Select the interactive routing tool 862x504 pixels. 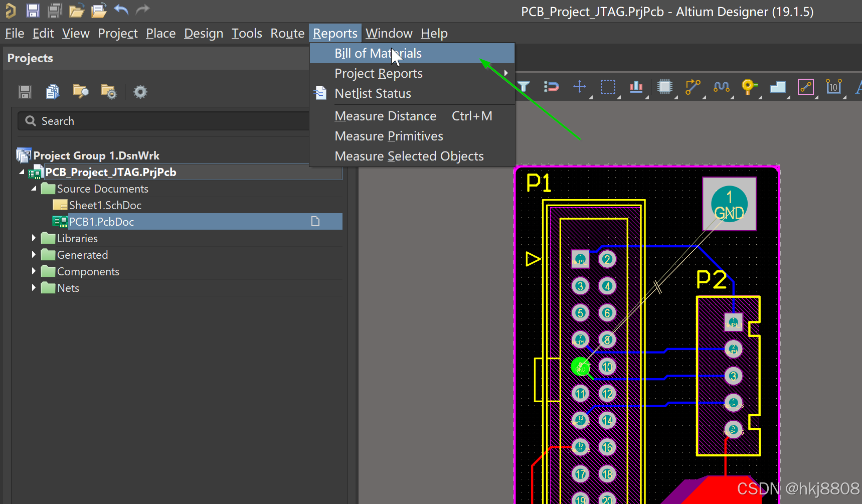tap(693, 87)
